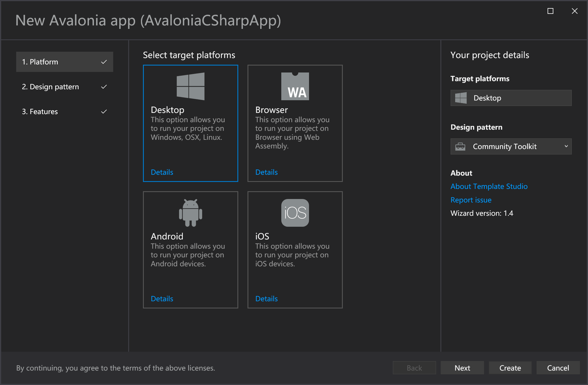Open Details link for Android
588x385 pixels.
[x=162, y=299]
